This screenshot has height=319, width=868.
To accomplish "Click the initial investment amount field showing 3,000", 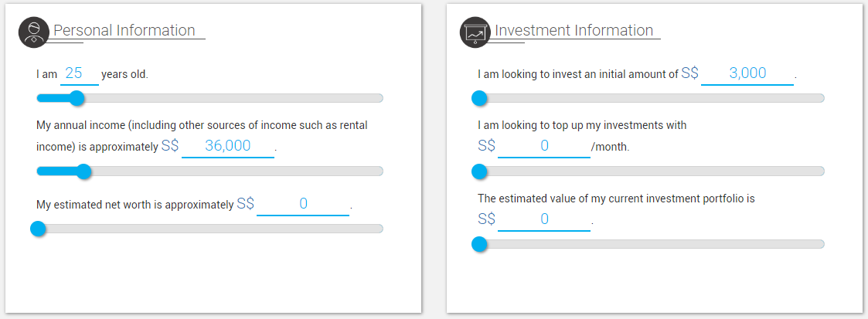I will point(747,74).
